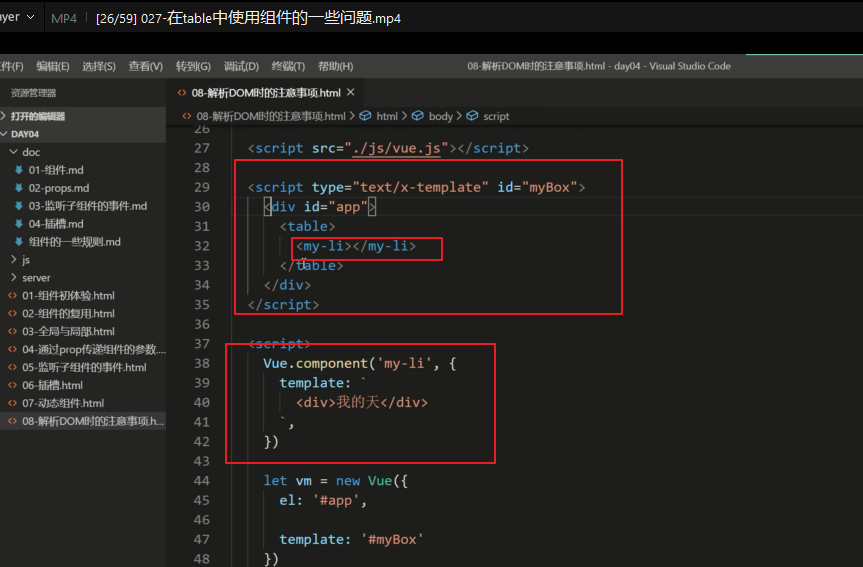Open 03-全局与局部.html file
The width and height of the screenshot is (863, 567).
[x=68, y=331]
